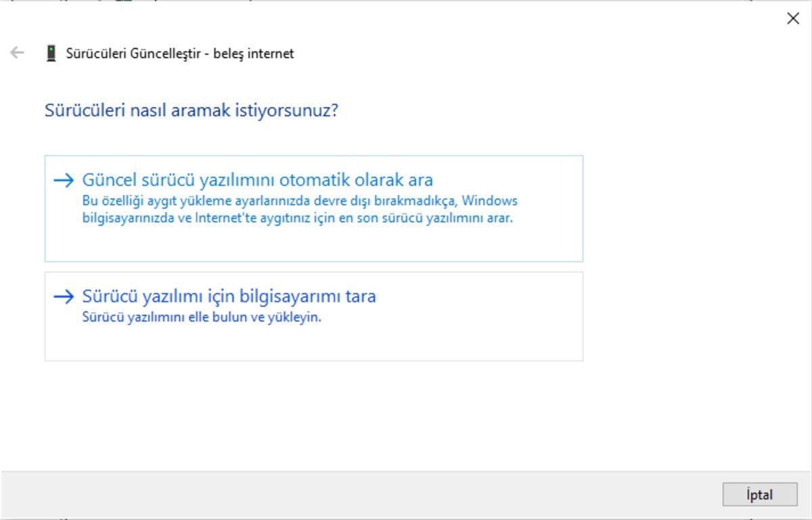Dismiss the wizard using the close button
This screenshot has height=520, width=812.
tap(793, 18)
